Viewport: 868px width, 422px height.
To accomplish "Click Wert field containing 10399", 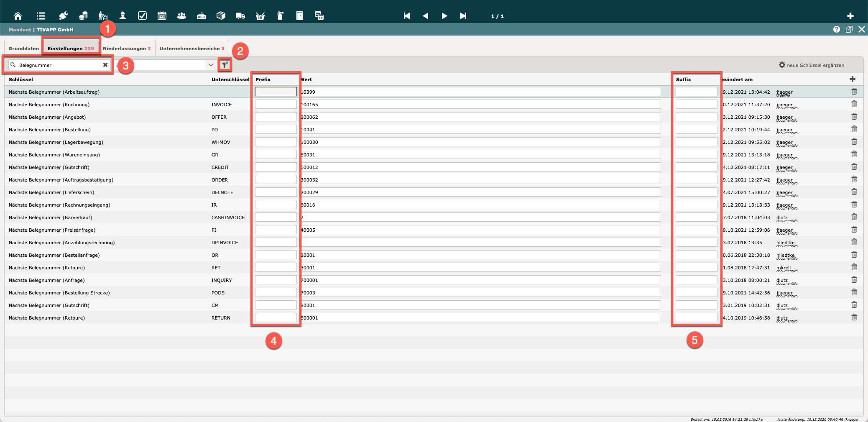I will click(x=480, y=92).
